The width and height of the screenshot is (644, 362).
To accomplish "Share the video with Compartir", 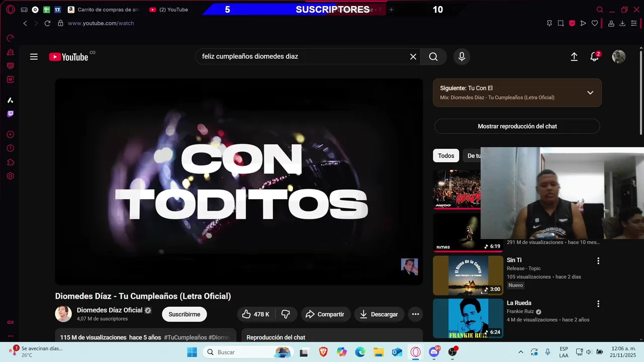I will 326,314.
